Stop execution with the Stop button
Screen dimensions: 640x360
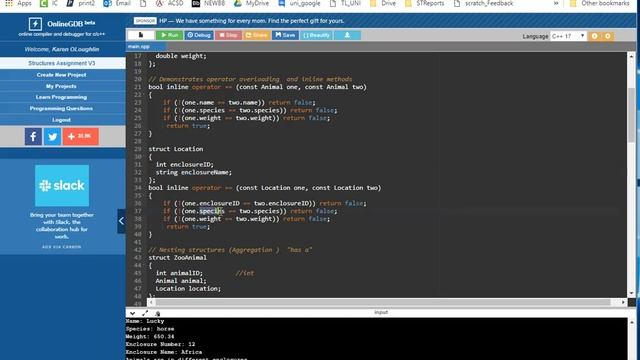click(x=228, y=35)
